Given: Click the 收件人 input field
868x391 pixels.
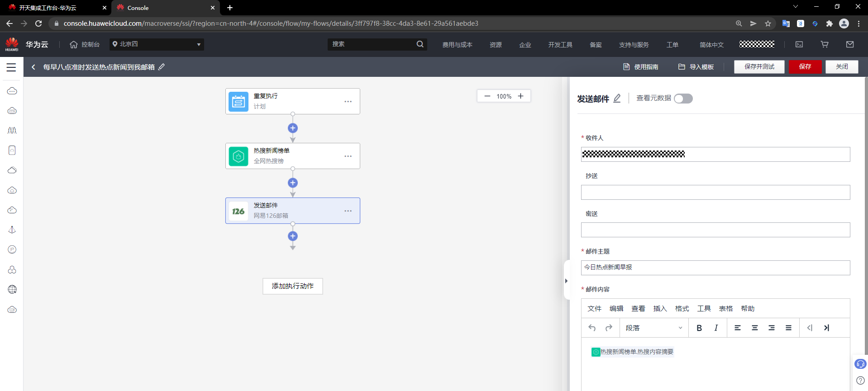Looking at the screenshot, I should [x=715, y=154].
